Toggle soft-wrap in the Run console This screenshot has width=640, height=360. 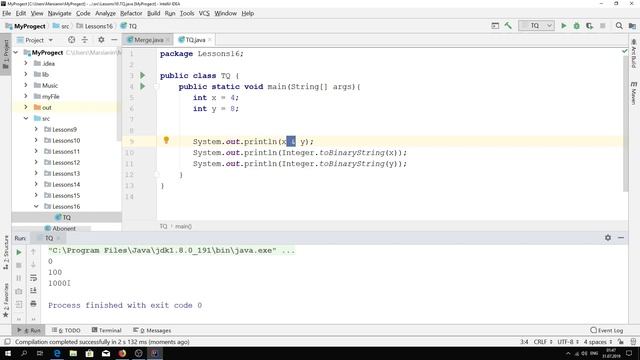33,278
